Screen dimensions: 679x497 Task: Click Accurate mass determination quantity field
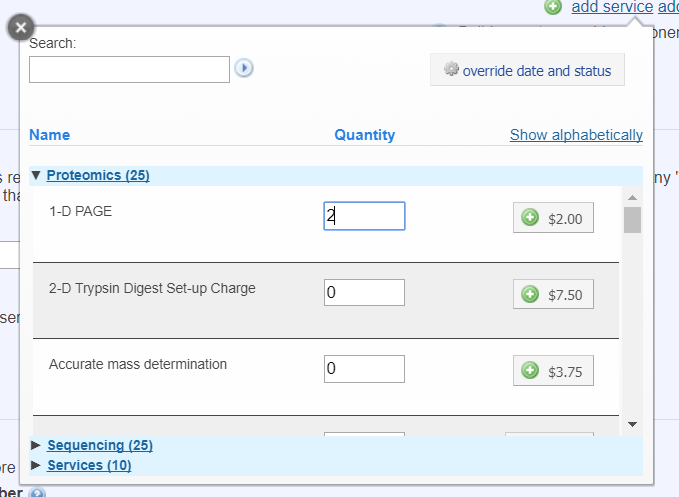coord(364,369)
